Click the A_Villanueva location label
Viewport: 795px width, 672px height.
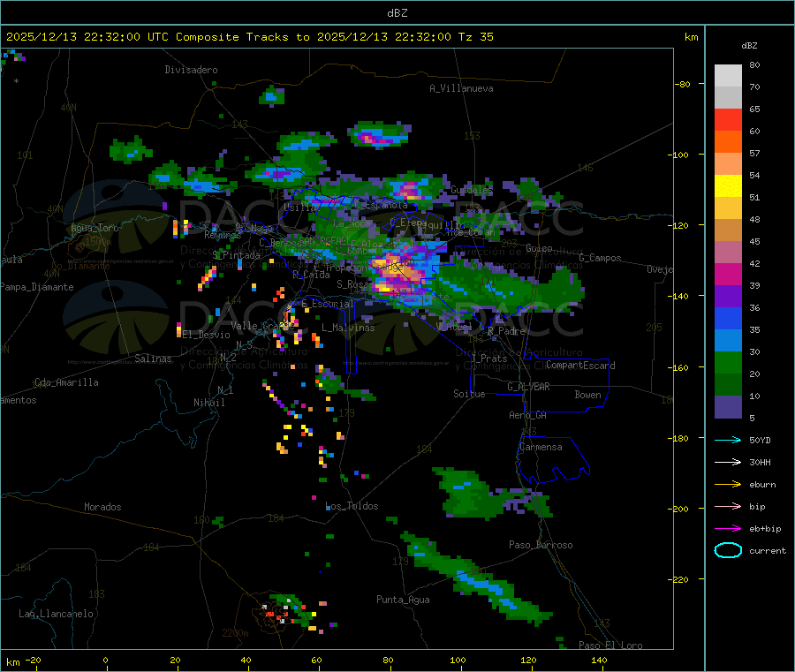click(461, 88)
